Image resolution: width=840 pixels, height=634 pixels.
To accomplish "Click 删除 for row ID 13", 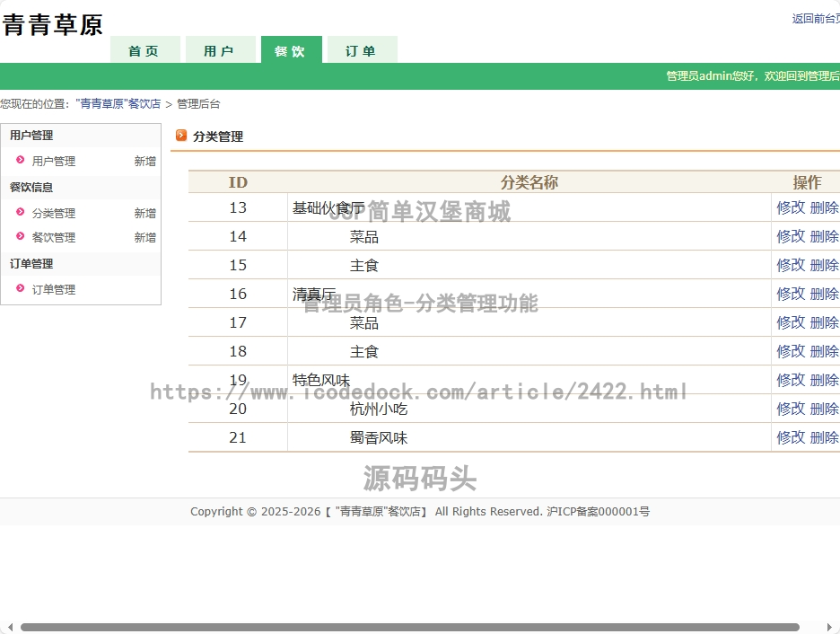I will click(825, 207).
